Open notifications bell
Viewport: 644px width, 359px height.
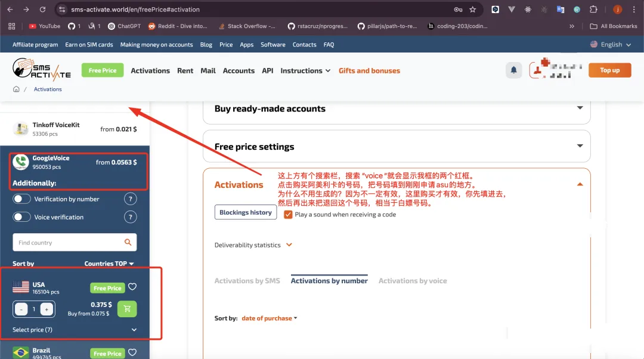tap(513, 70)
